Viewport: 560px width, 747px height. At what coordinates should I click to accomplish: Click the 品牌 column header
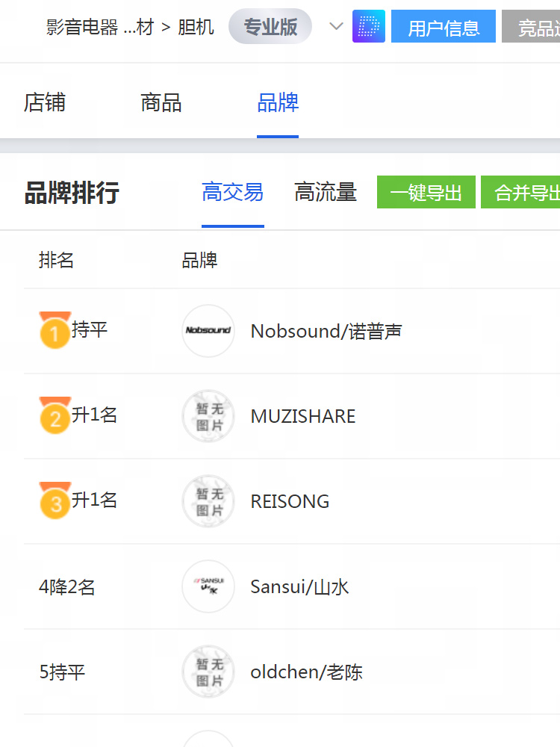pyautogui.click(x=199, y=260)
